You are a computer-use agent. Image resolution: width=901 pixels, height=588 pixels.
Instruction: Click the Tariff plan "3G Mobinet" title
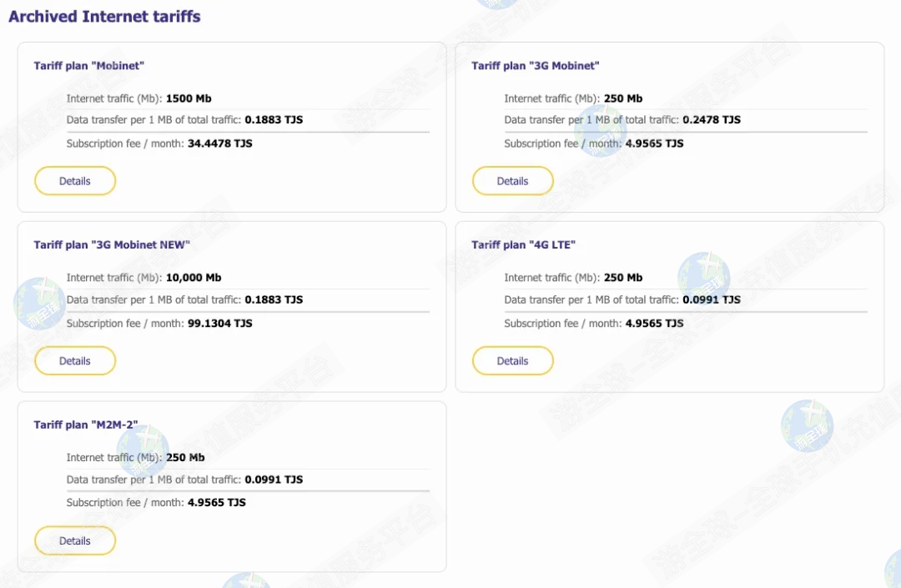pyautogui.click(x=535, y=66)
